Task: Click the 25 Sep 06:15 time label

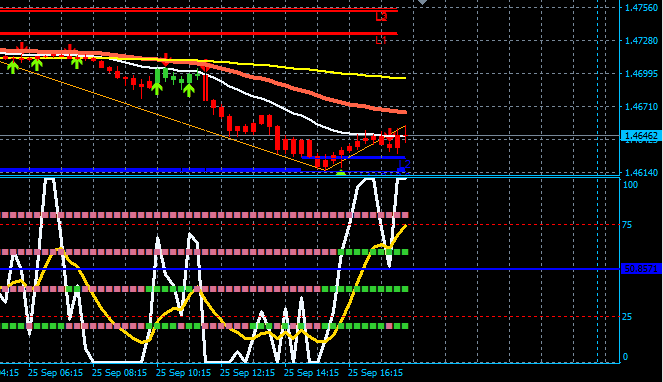Action: point(55,373)
